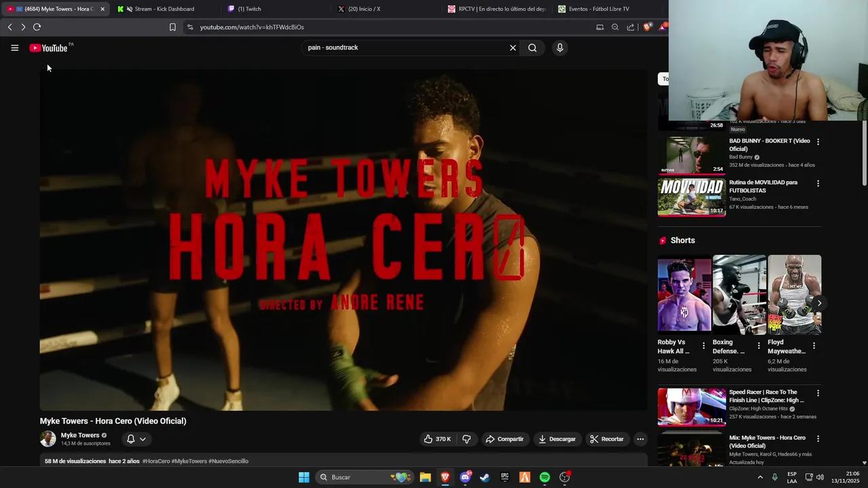This screenshot has height=488, width=868.
Task: Open the Mix: Myke Towers - Hora Cero title
Action: click(768, 442)
